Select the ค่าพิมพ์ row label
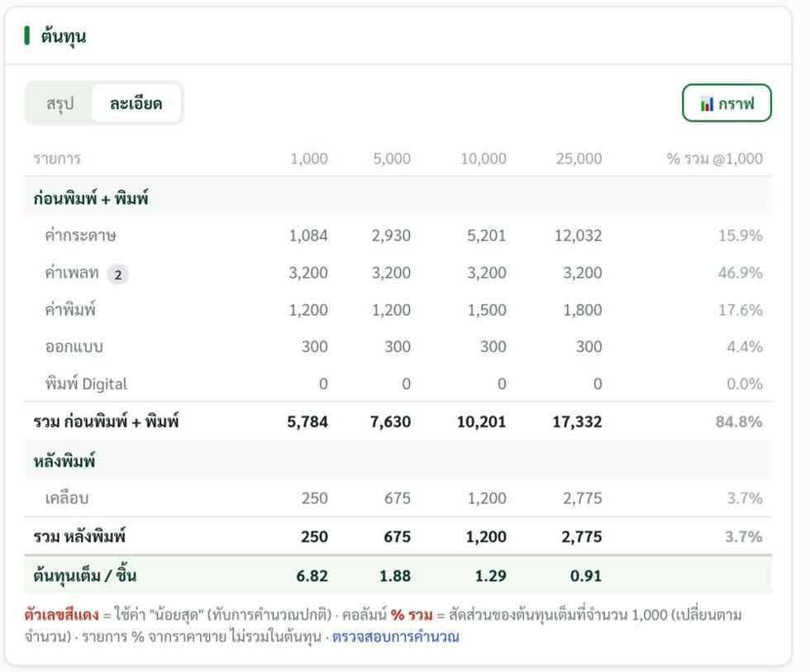810x672 pixels. [x=70, y=310]
